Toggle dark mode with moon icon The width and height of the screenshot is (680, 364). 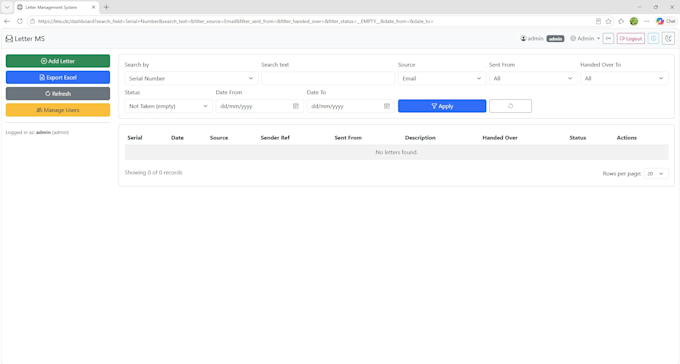pyautogui.click(x=668, y=39)
